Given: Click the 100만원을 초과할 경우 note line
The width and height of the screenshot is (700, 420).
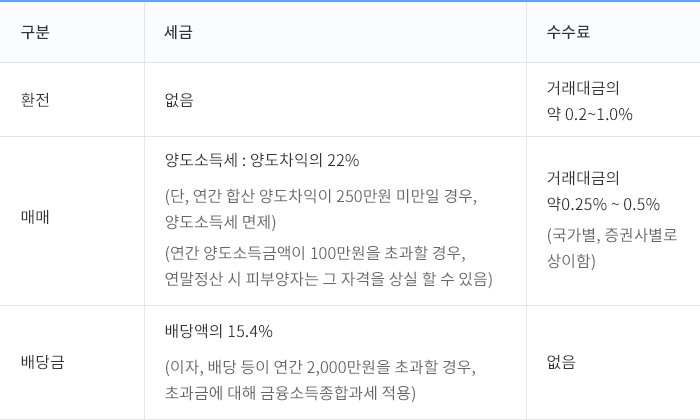Looking at the screenshot, I should (x=316, y=253).
